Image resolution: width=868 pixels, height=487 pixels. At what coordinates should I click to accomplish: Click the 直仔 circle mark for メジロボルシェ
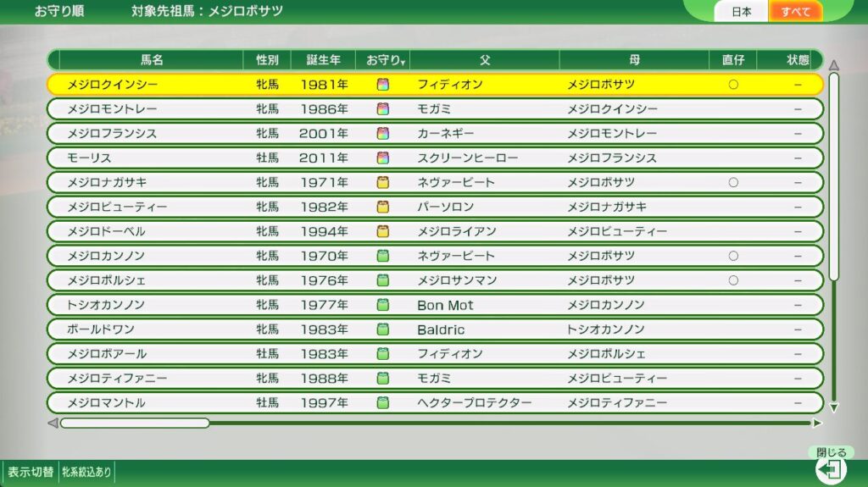(732, 280)
